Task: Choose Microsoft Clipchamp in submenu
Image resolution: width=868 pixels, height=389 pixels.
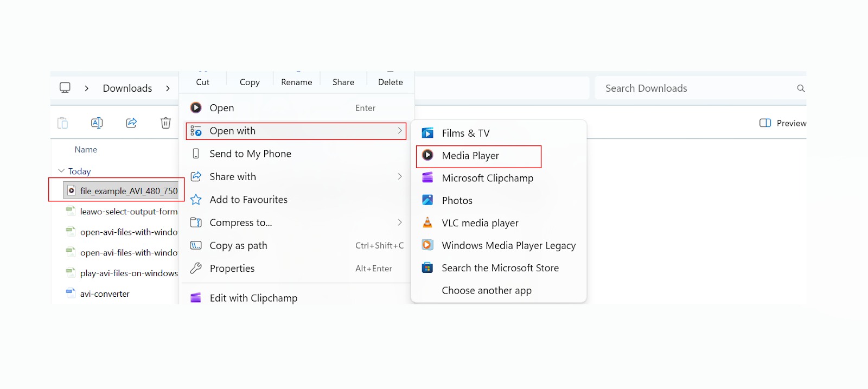Action: (499, 178)
